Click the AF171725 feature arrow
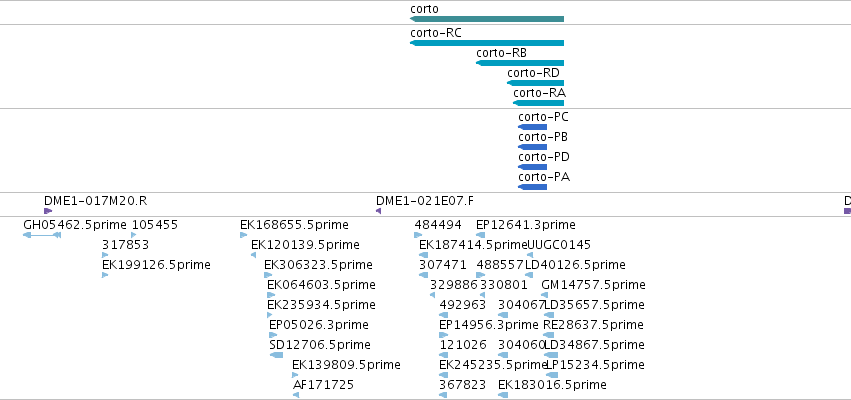 295,395
